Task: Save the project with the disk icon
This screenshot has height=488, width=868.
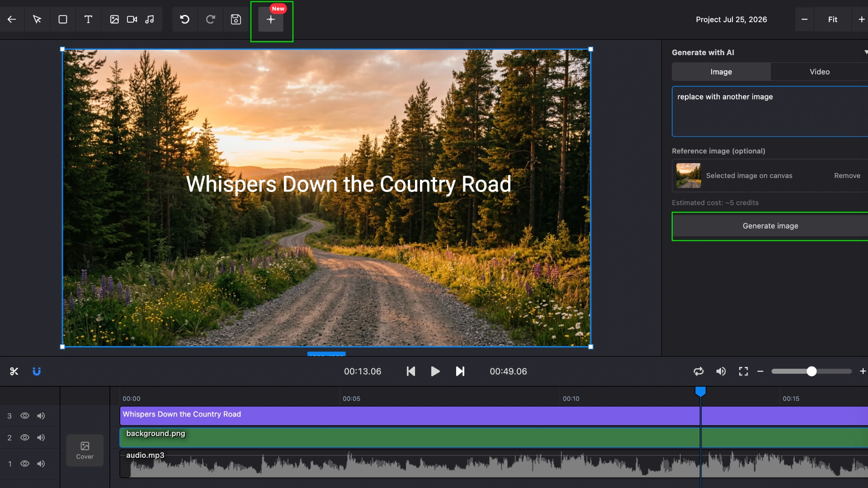Action: coord(236,19)
